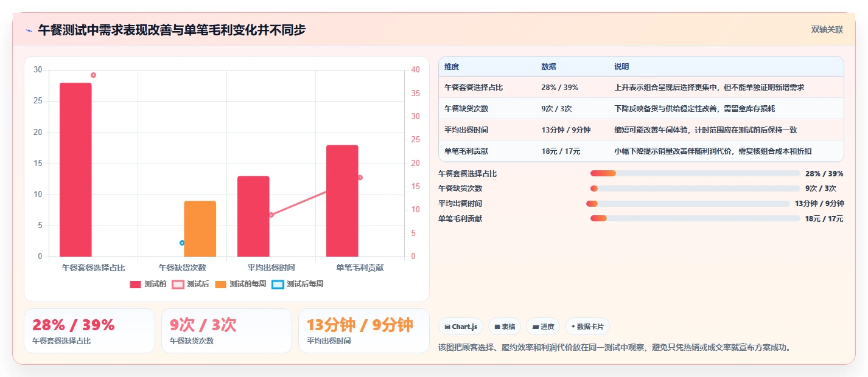The width and height of the screenshot is (868, 377).
Task: Click the 表格 tag
Action: click(505, 327)
